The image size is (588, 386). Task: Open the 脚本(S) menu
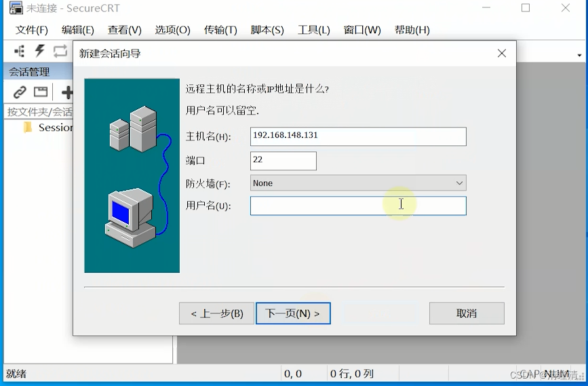pos(267,30)
